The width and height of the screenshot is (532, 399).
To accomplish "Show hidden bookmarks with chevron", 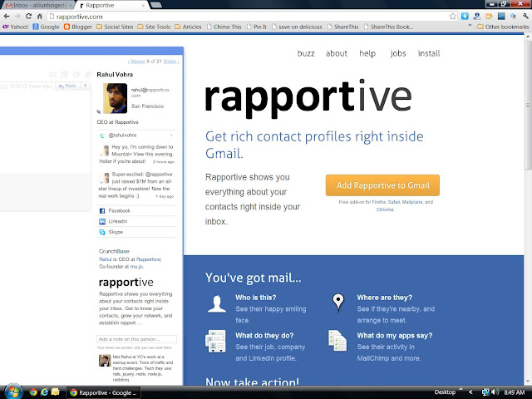I will pos(470,26).
